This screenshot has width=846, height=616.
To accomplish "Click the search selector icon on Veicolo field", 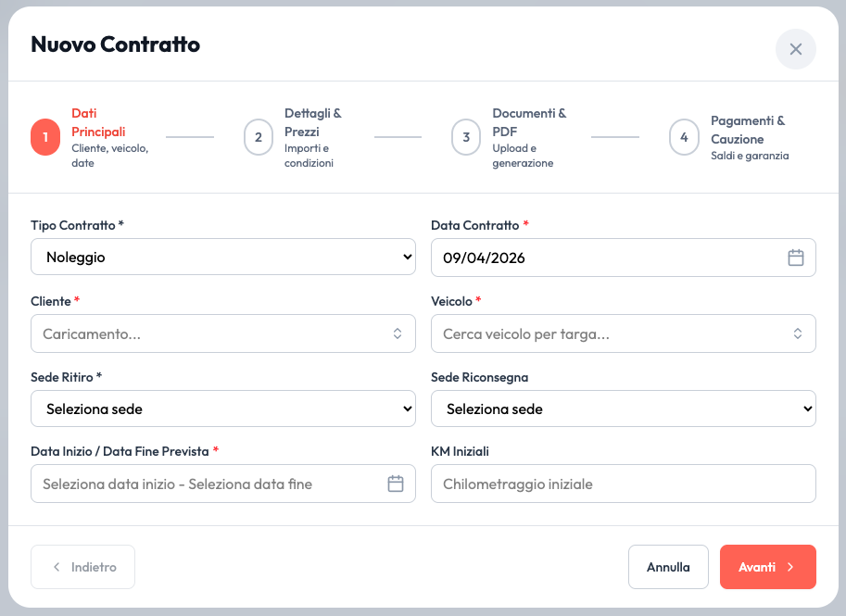I will click(x=797, y=333).
